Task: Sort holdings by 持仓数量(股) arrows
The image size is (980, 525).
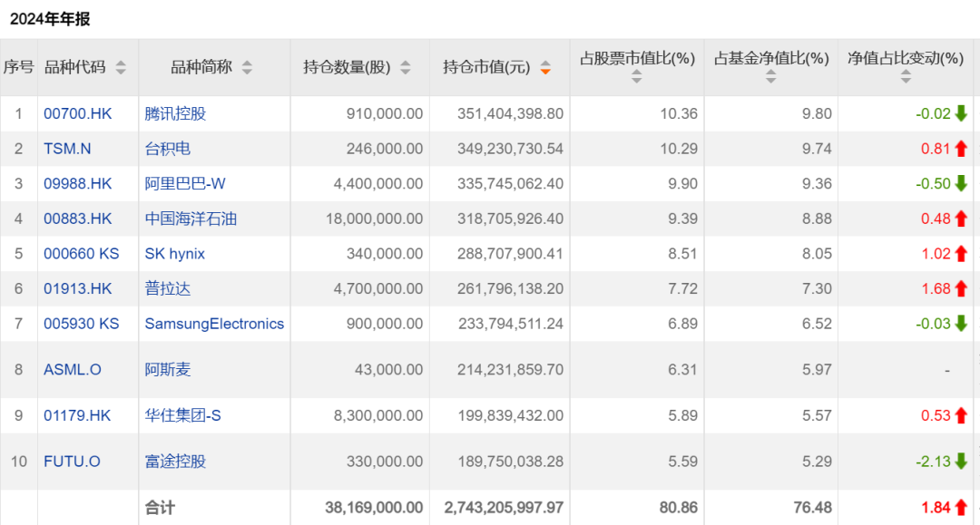Action: tap(405, 67)
